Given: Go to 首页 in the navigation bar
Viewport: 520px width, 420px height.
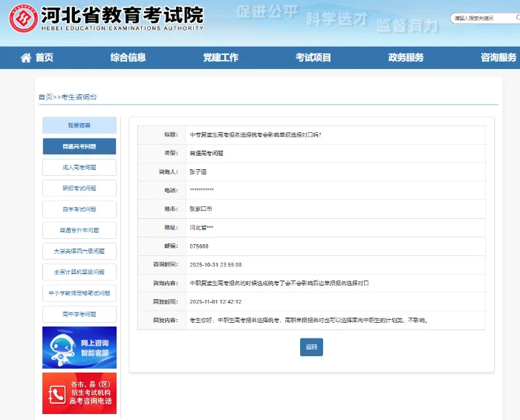Looking at the screenshot, I should coord(44,58).
